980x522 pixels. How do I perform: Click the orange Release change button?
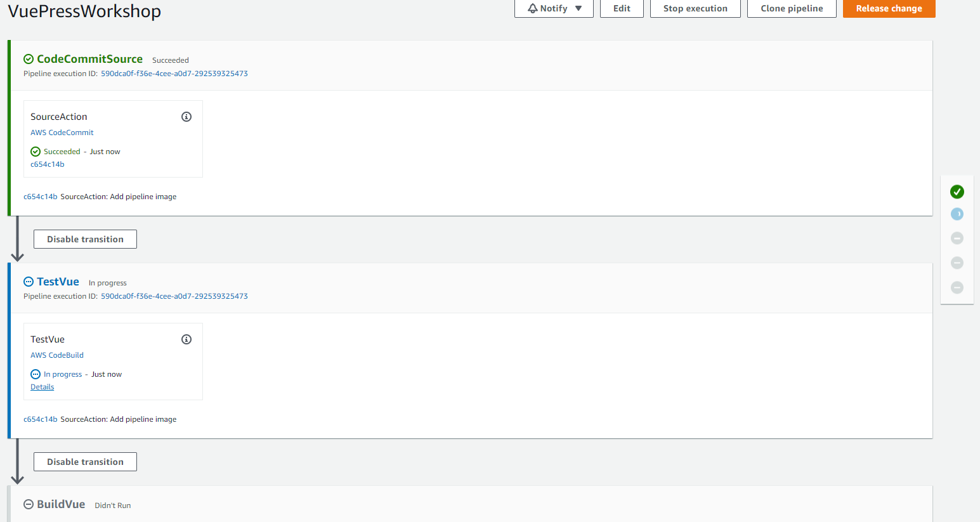tap(889, 8)
